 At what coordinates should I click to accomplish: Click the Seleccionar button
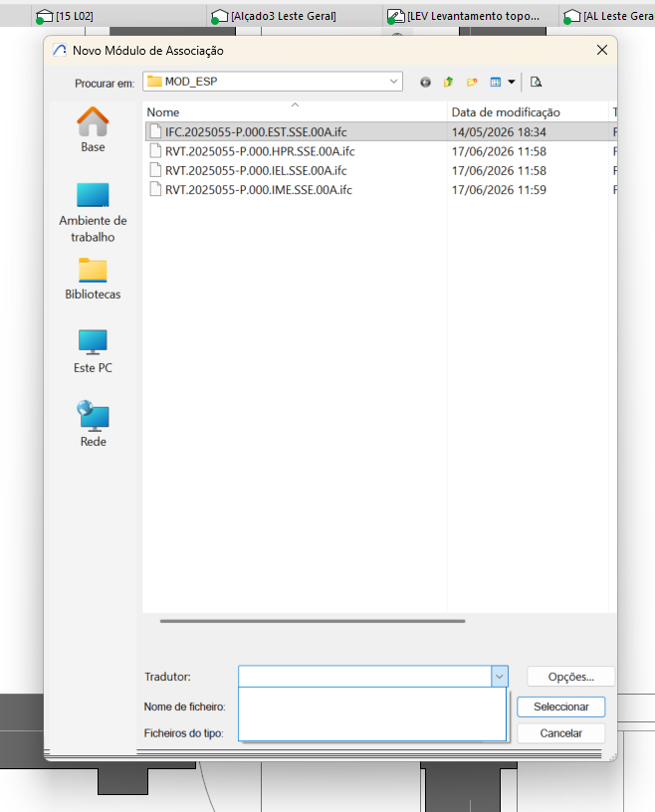560,707
